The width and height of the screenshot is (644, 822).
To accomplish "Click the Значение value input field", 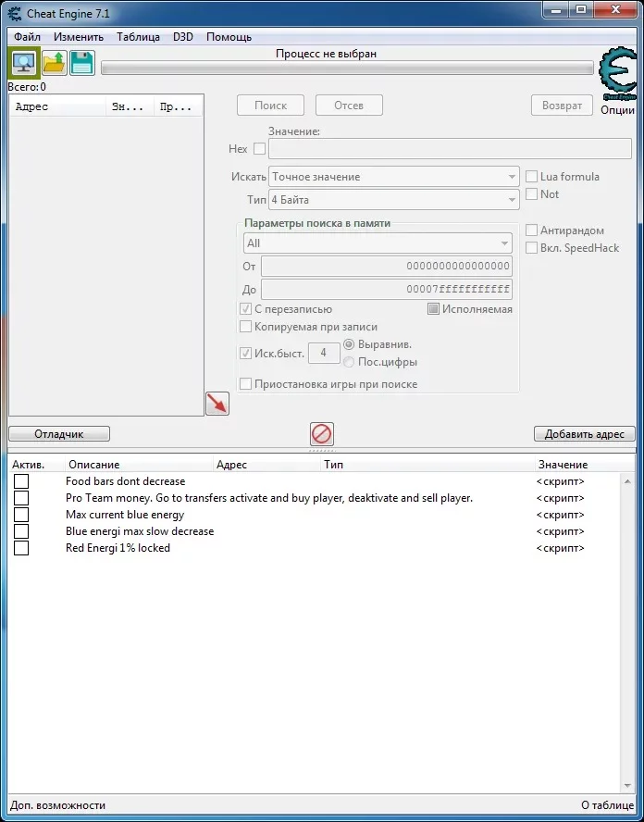I will click(450, 149).
